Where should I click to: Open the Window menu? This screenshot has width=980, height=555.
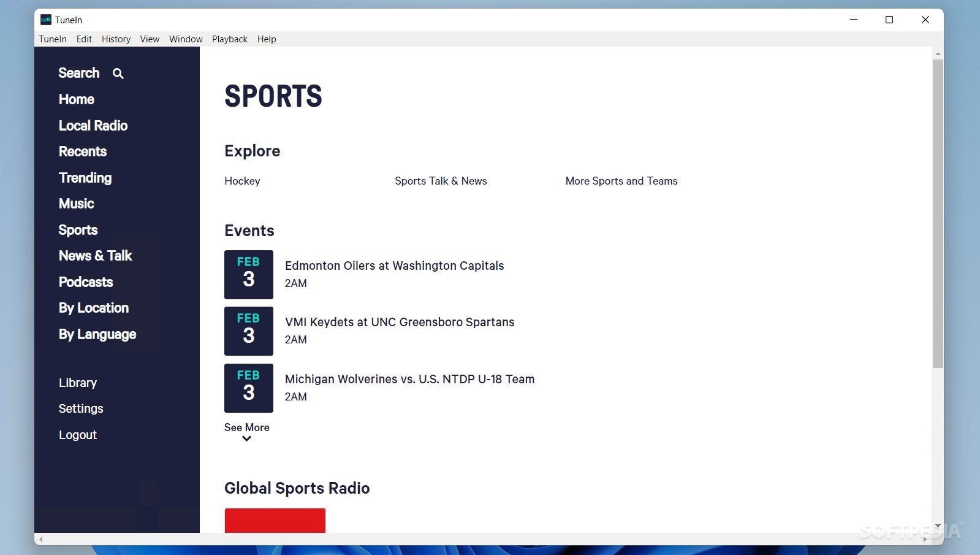coord(186,39)
